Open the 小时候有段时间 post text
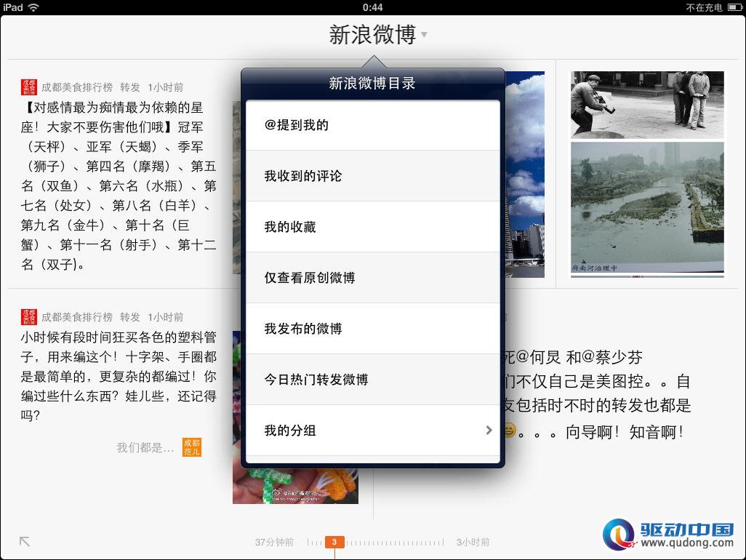Screen dimensions: 746x560 tap(119, 376)
